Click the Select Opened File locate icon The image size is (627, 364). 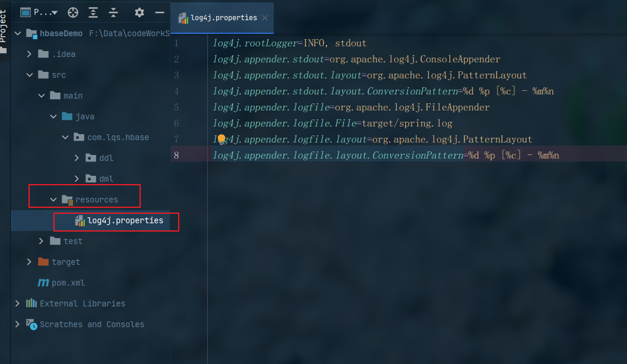(x=73, y=12)
